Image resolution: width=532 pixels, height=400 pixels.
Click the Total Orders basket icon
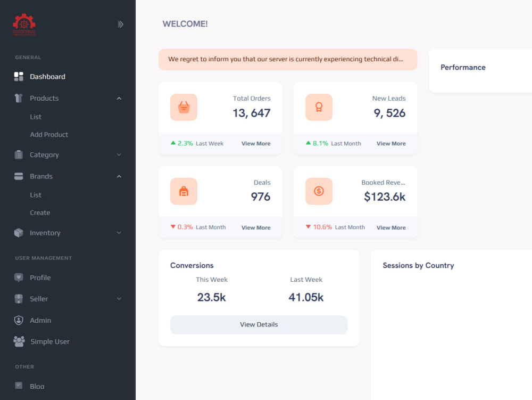184,107
